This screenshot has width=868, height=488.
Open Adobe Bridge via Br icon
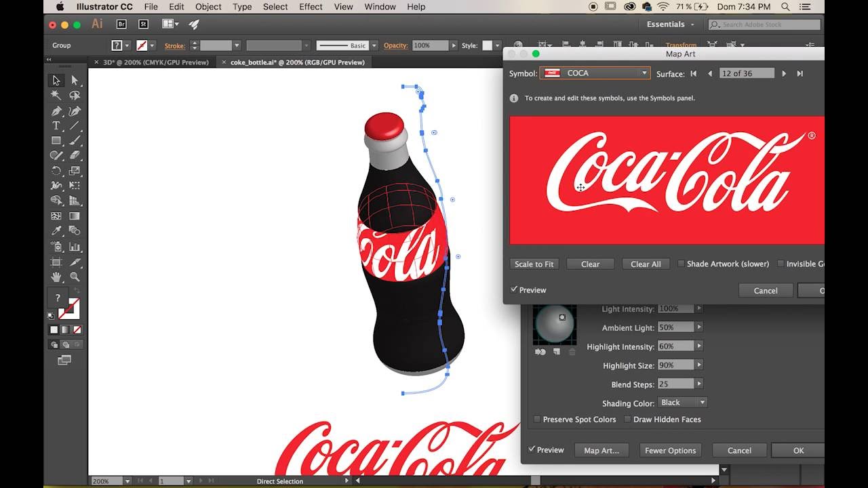121,24
